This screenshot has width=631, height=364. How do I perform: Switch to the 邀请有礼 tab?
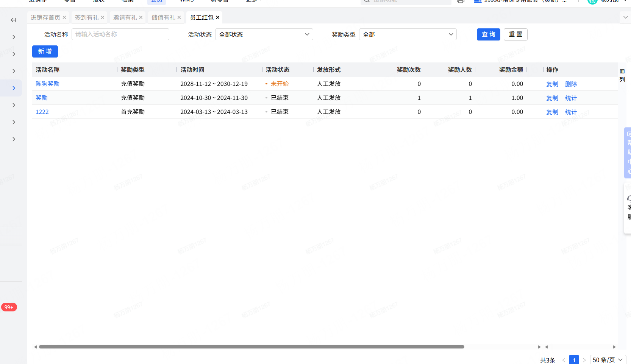125,17
